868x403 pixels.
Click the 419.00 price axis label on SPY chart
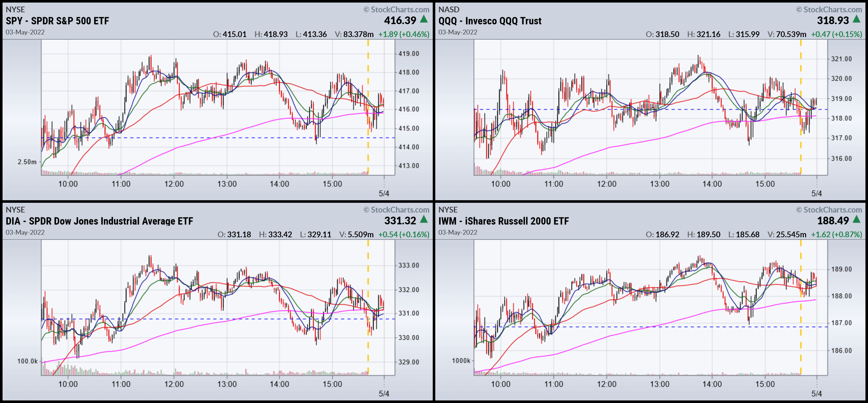click(x=409, y=54)
